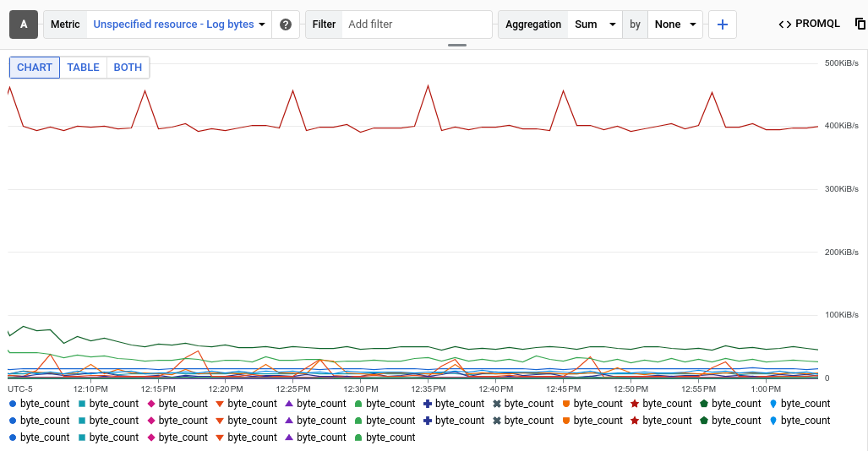
Task: Click the gray X legend marker
Action: [x=497, y=404]
